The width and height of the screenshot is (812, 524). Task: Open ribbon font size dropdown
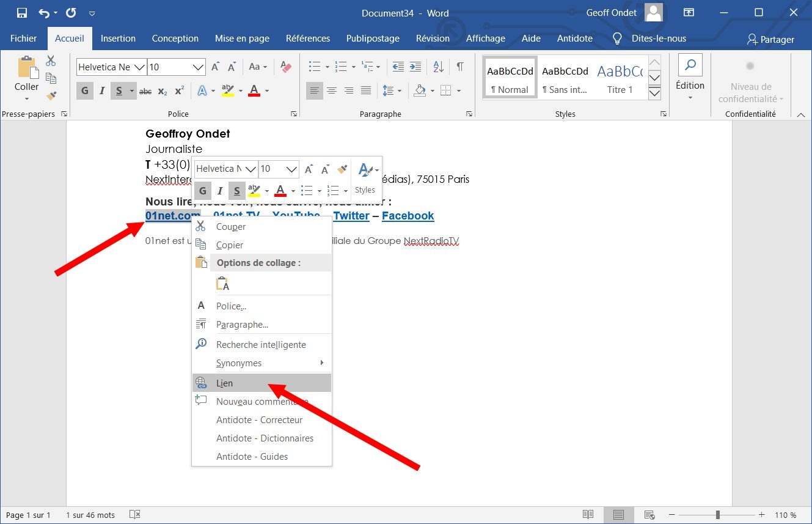click(198, 67)
